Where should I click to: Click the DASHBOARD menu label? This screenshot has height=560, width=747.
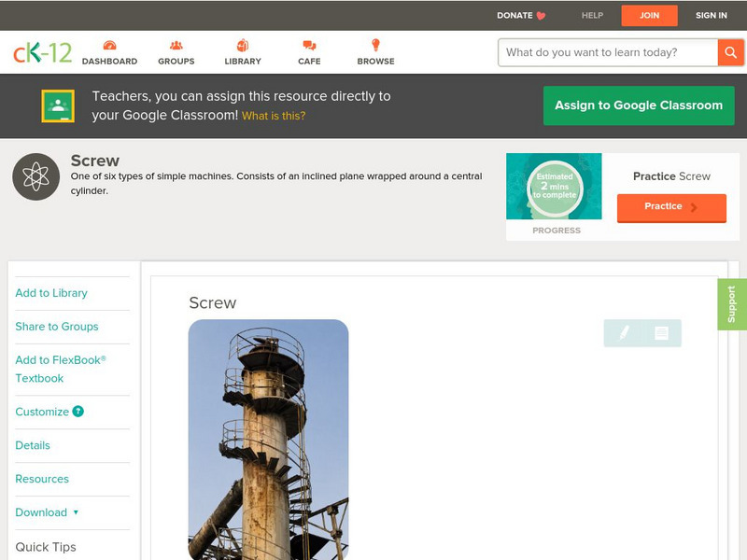109,62
